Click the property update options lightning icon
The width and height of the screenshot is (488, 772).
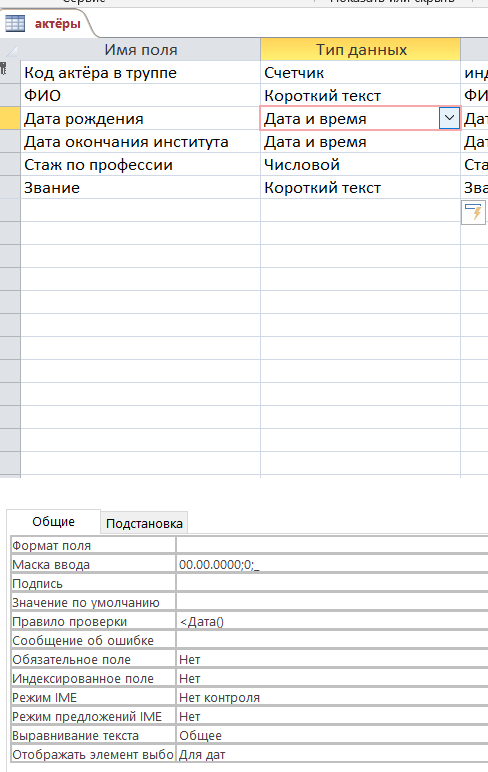[x=473, y=212]
